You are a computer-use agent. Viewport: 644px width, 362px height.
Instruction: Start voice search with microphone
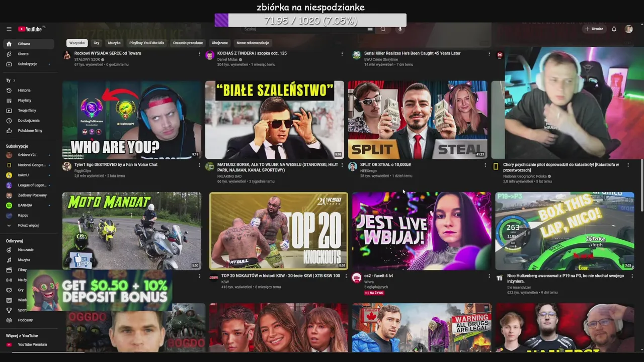tap(400, 29)
